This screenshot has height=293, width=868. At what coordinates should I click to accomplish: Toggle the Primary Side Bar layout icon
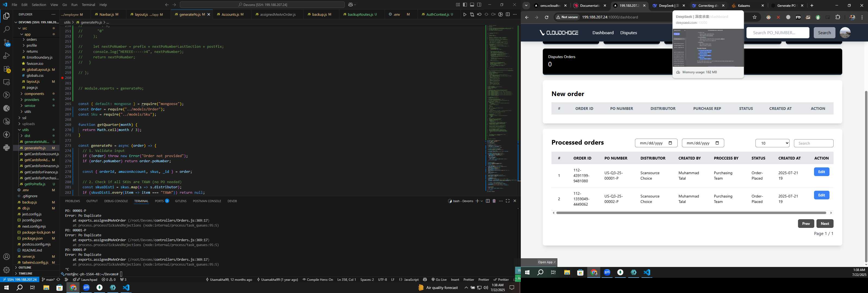[465, 5]
